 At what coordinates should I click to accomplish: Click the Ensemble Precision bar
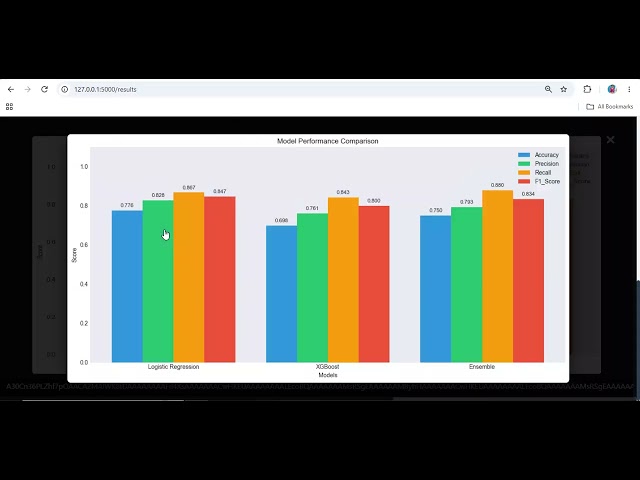(467, 285)
